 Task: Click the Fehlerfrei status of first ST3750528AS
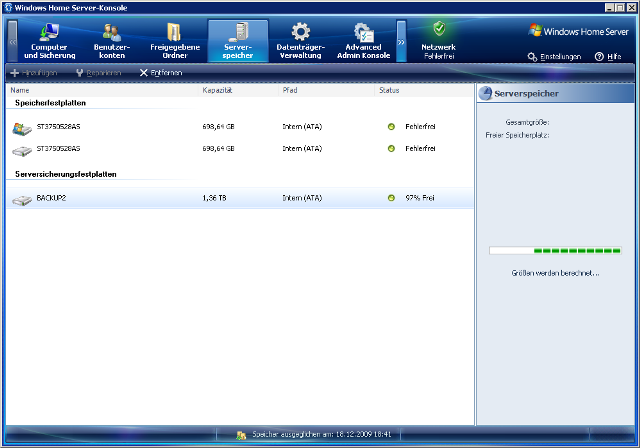tap(420, 127)
